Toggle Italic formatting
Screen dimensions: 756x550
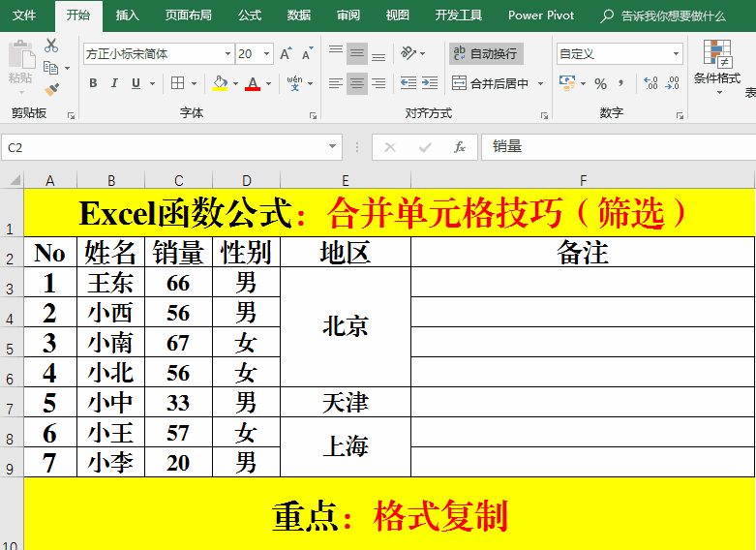pyautogui.click(x=114, y=84)
